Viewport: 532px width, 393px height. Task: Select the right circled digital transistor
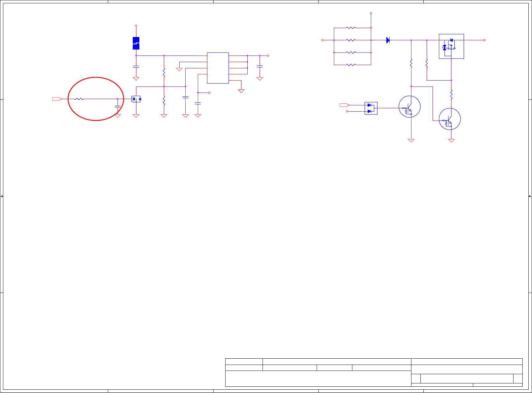coord(450,119)
